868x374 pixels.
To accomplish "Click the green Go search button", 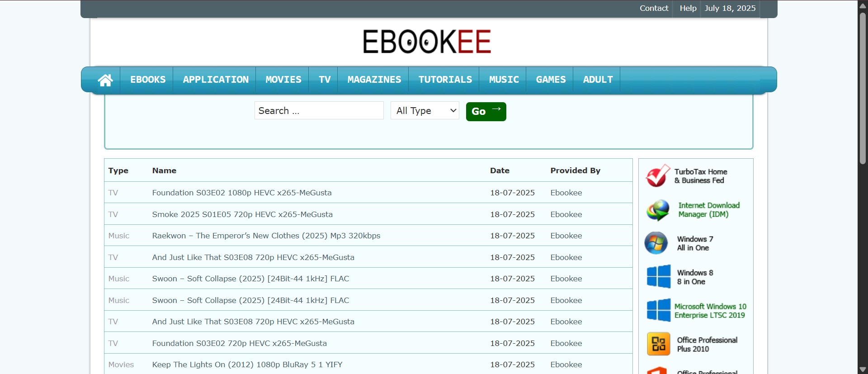I will point(486,111).
